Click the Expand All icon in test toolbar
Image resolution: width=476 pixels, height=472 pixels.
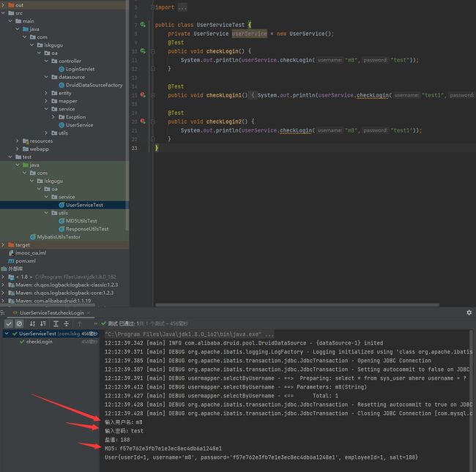(56, 323)
